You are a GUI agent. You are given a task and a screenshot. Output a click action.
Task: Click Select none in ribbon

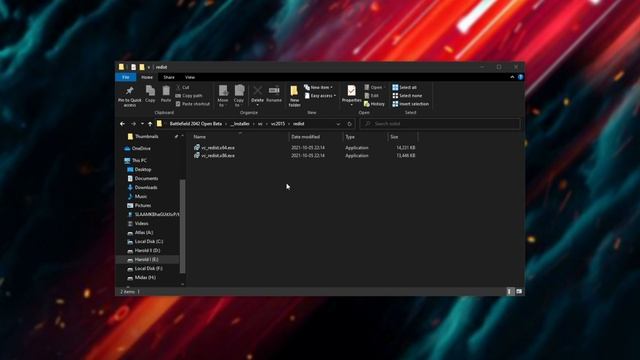407,96
